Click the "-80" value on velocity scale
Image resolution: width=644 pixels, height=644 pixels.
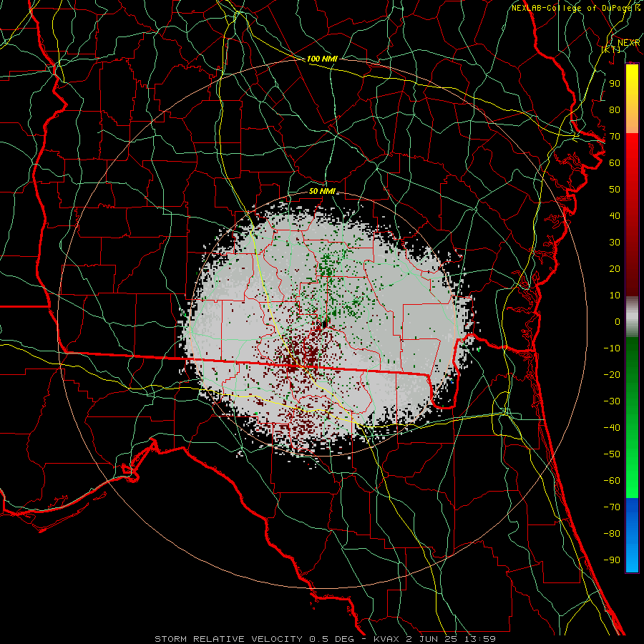[612, 534]
